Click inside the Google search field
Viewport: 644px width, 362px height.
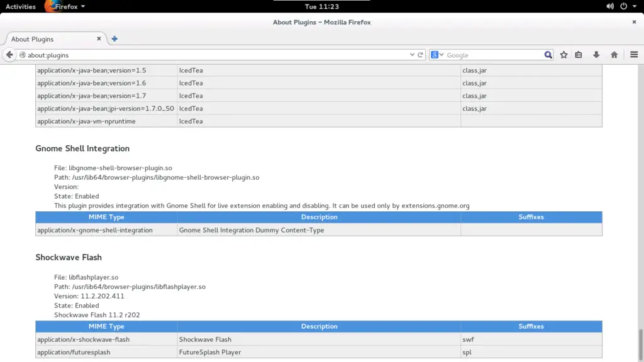pos(494,55)
